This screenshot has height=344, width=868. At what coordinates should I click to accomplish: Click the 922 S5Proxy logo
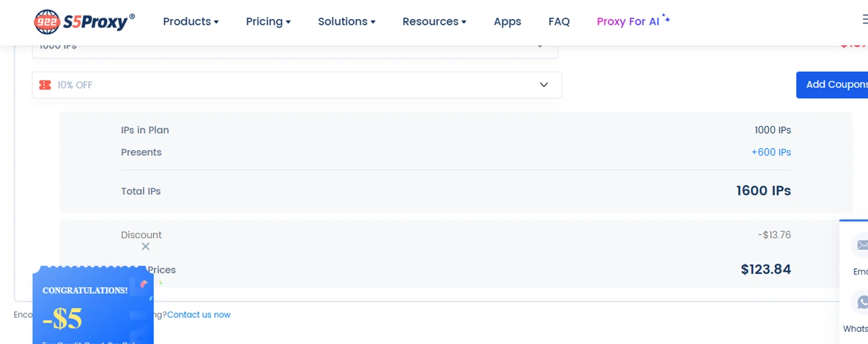84,22
